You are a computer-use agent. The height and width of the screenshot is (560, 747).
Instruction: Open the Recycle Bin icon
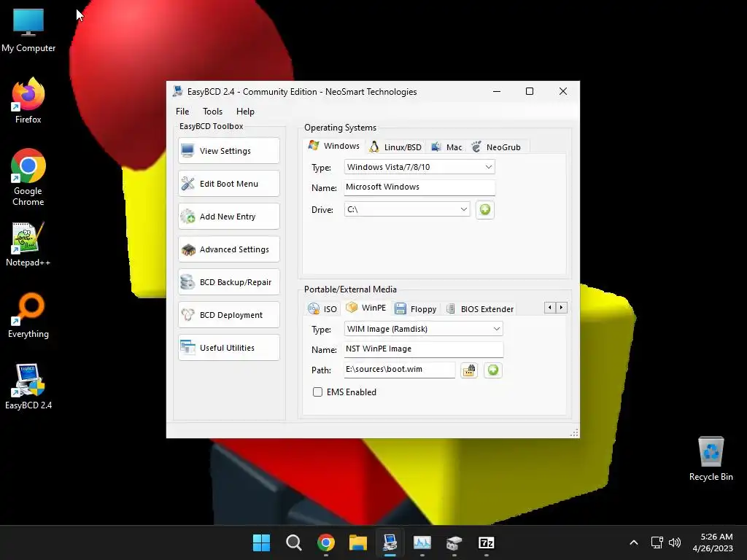(x=711, y=459)
